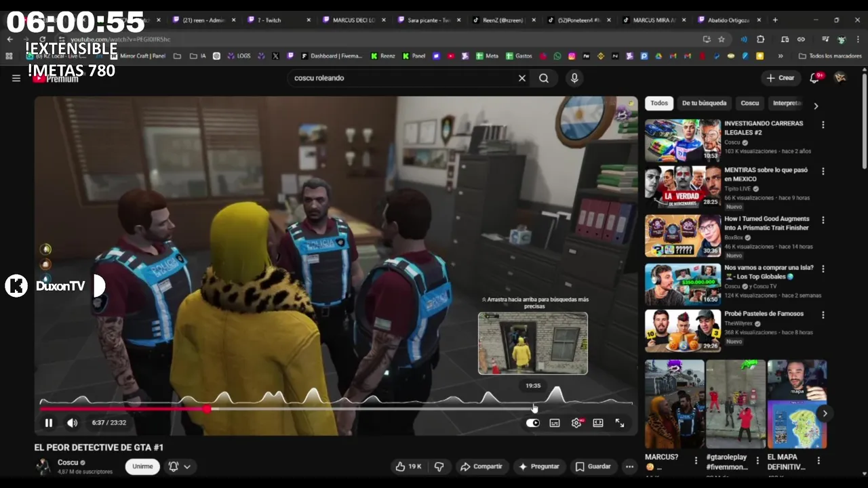The image size is (868, 488).
Task: Select the Todos filter chip
Action: click(659, 103)
